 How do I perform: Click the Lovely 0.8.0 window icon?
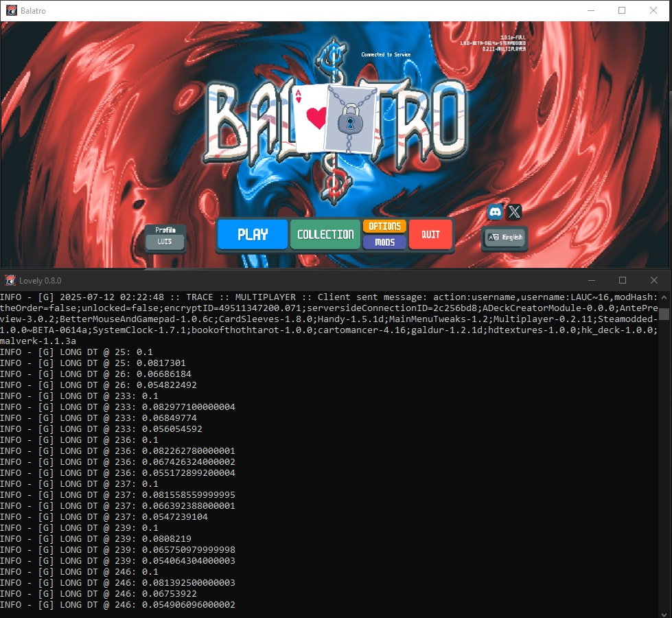click(10, 280)
